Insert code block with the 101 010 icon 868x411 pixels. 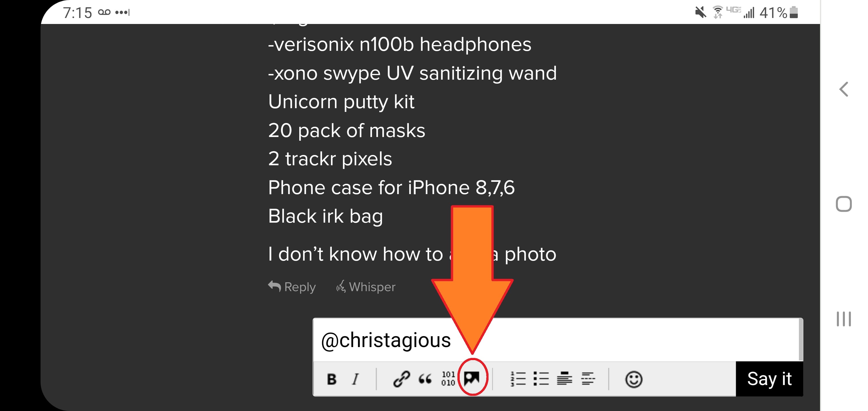[x=448, y=379]
